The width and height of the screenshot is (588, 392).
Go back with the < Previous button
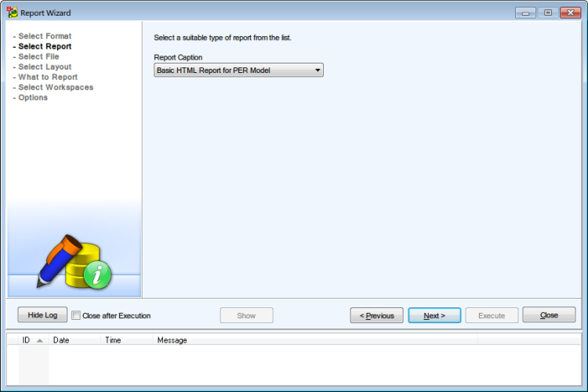point(376,315)
